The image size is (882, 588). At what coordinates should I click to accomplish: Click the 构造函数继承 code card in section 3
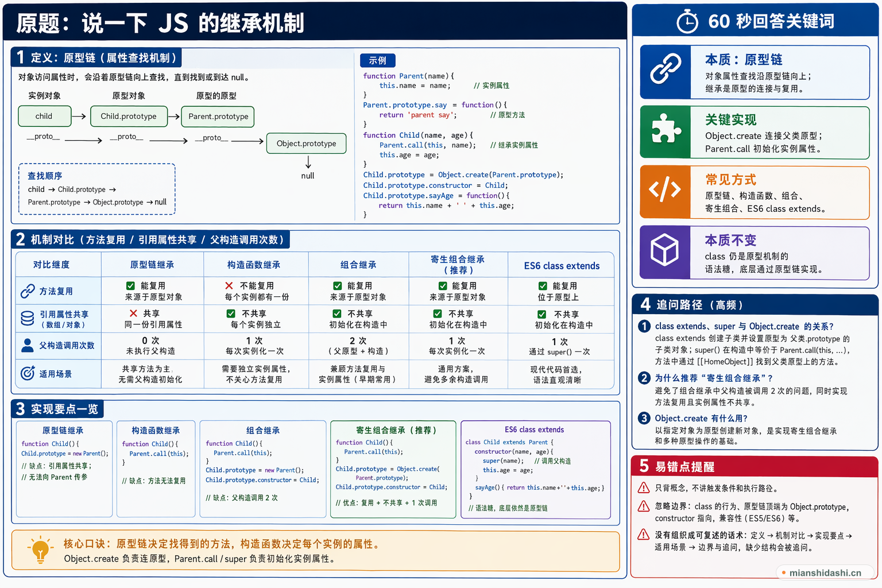156,469
